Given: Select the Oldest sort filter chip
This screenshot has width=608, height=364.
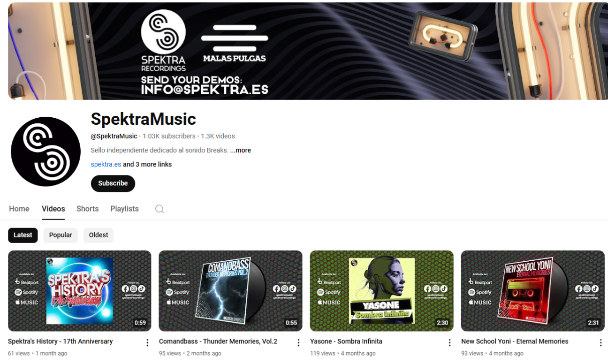Looking at the screenshot, I should coord(99,235).
